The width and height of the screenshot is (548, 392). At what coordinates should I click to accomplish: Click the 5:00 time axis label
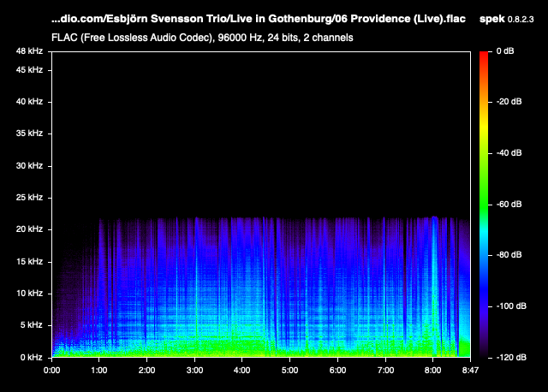tap(289, 371)
